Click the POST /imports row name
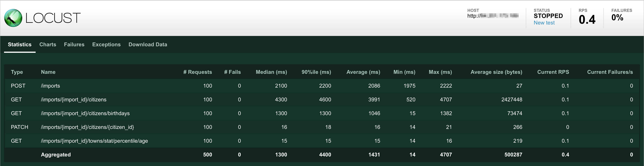 (x=51, y=86)
